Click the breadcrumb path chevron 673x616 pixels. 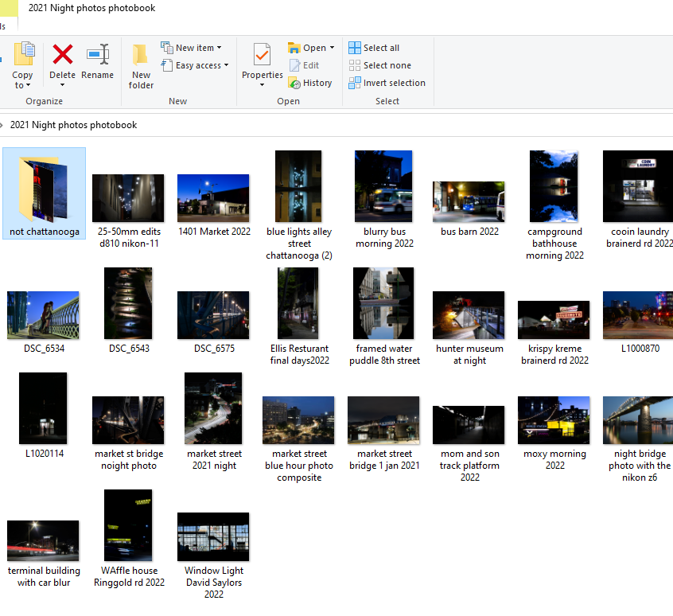(x=2, y=125)
